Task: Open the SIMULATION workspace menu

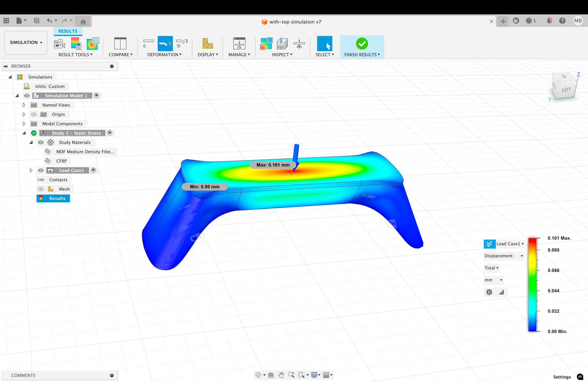Action: (26, 42)
